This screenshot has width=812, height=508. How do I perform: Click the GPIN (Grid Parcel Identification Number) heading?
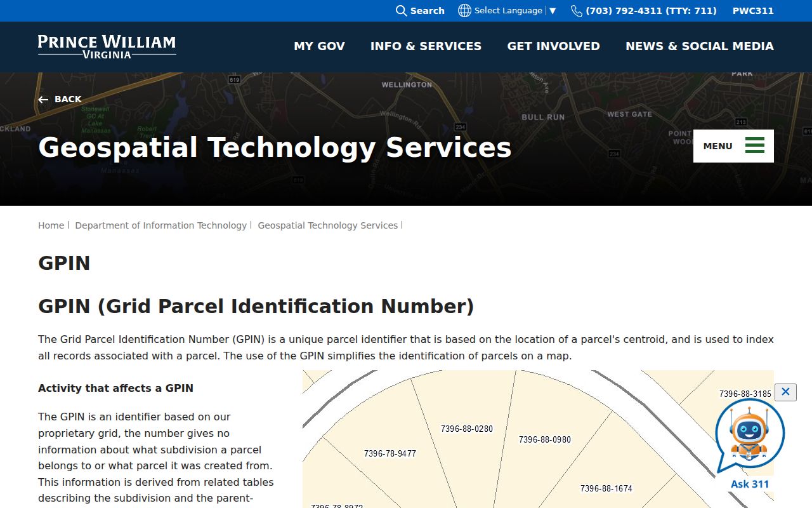pos(256,307)
